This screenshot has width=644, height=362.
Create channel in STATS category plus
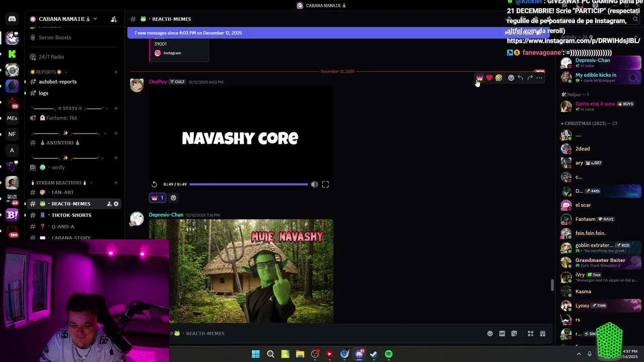[x=116, y=108]
